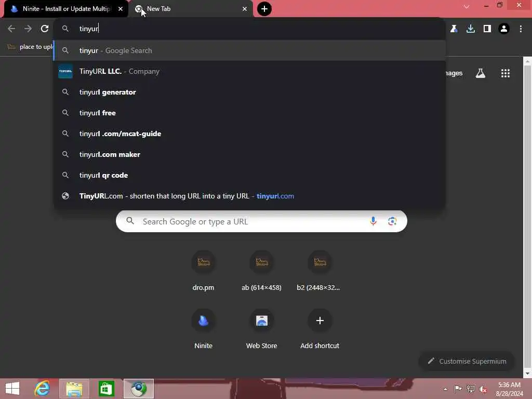Image resolution: width=532 pixels, height=399 pixels.
Task: Click the toolbar flask experiments icon
Action: pos(454,29)
